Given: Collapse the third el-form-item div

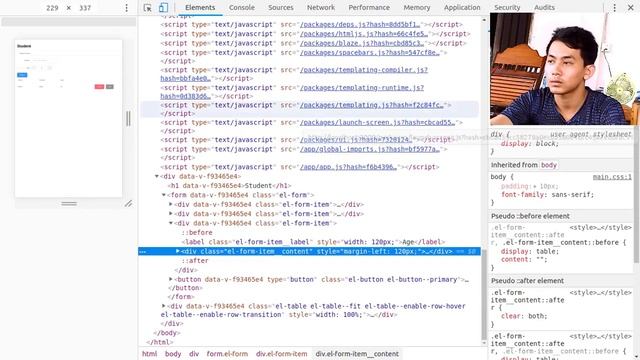Looking at the screenshot, I should (x=171, y=223).
